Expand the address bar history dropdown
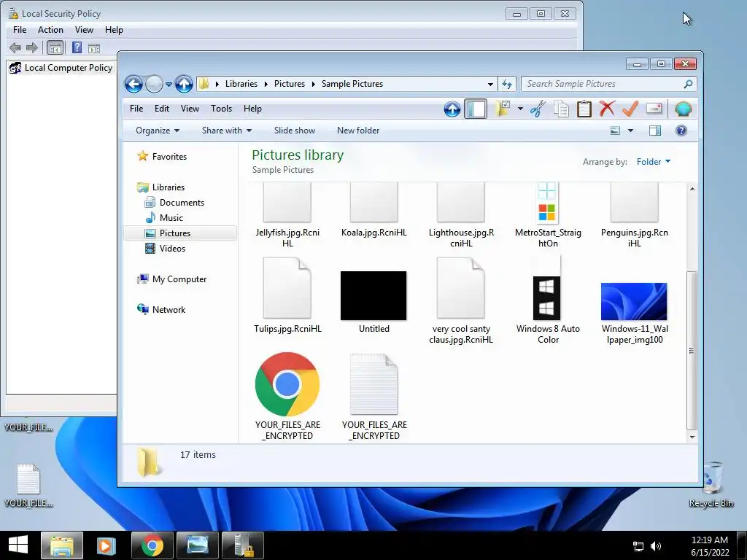The height and width of the screenshot is (560, 747). click(x=490, y=85)
